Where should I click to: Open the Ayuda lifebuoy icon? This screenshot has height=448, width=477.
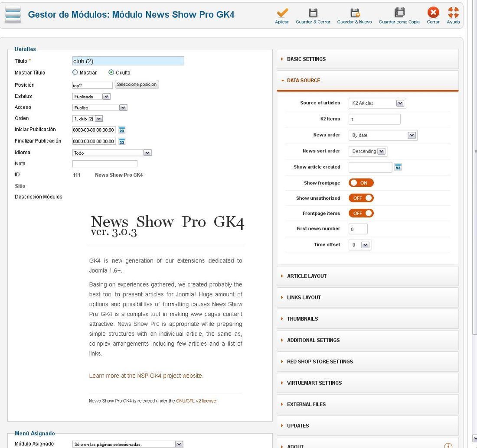453,13
